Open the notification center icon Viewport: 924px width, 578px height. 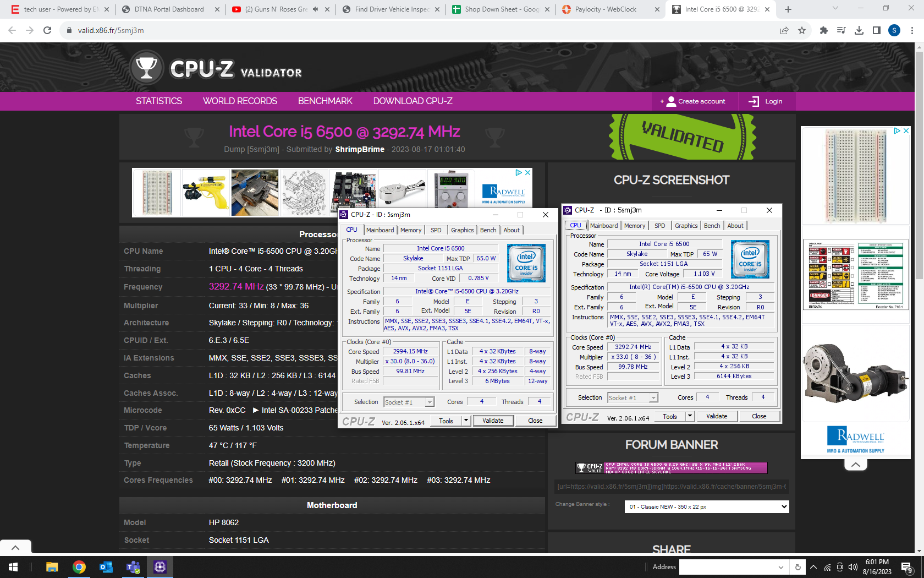[906, 567]
